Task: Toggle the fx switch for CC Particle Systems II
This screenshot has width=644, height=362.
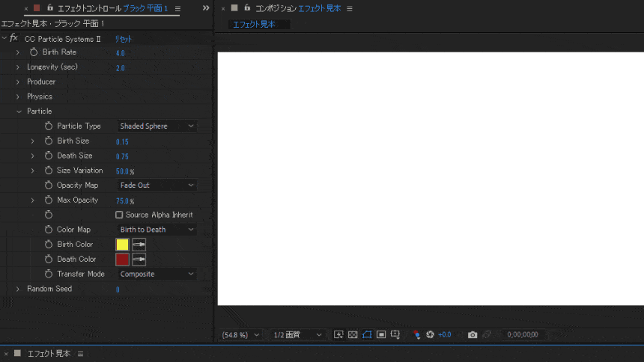Action: (14, 38)
